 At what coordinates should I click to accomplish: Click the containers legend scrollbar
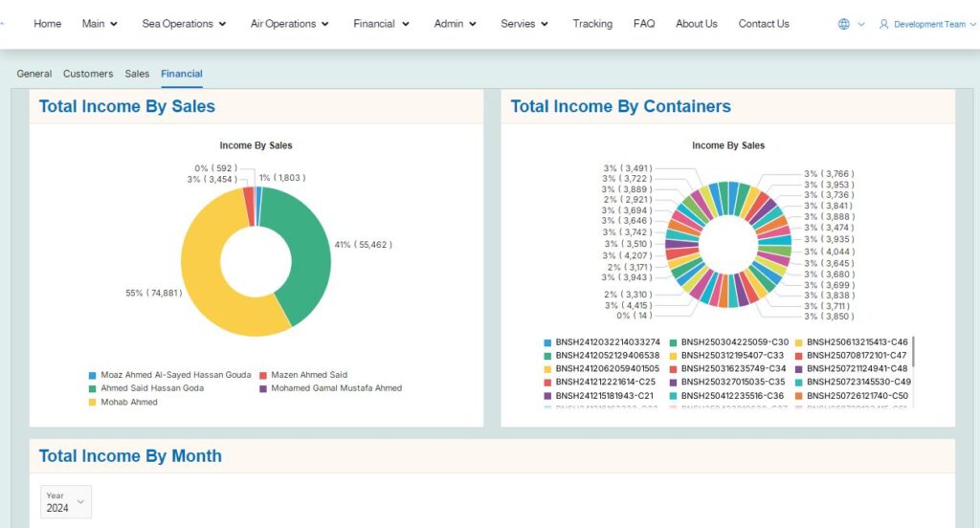pos(913,351)
